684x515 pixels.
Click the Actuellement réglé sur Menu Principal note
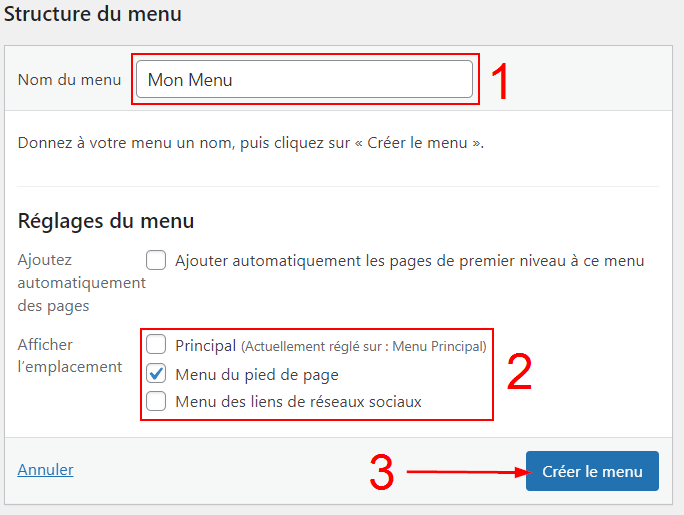pyautogui.click(x=363, y=347)
